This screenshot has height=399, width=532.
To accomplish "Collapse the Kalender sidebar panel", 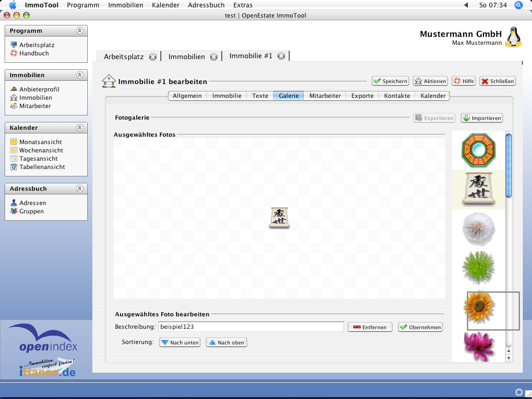I will [x=80, y=128].
